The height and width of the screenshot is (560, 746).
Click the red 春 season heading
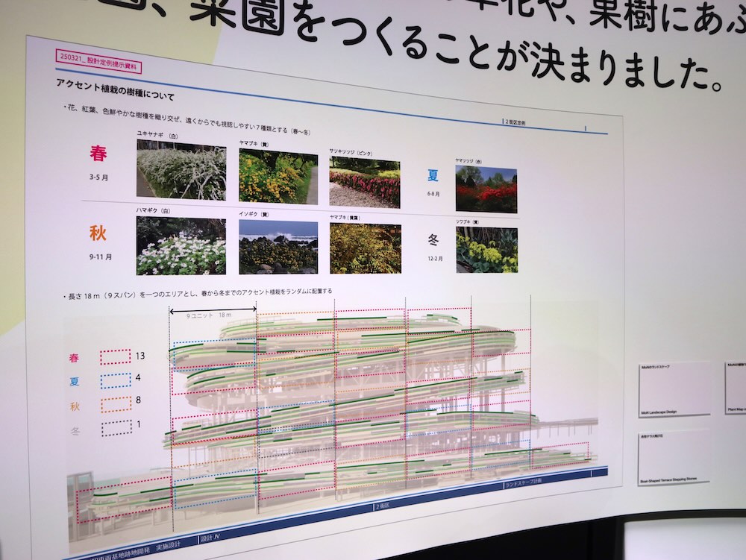[x=98, y=154]
